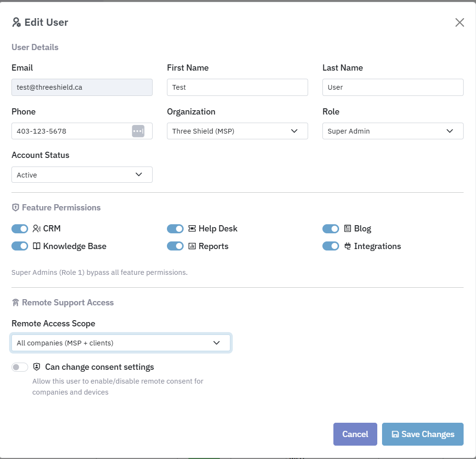Expand the Role dropdown showing Super Admin

pyautogui.click(x=393, y=131)
